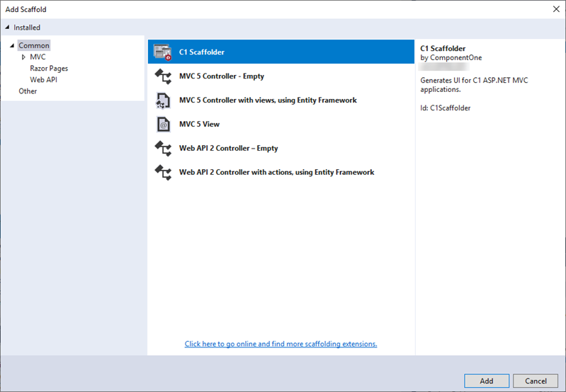This screenshot has height=392, width=566.
Task: Click the MVC 5 Controller - Empty icon
Action: coord(163,76)
